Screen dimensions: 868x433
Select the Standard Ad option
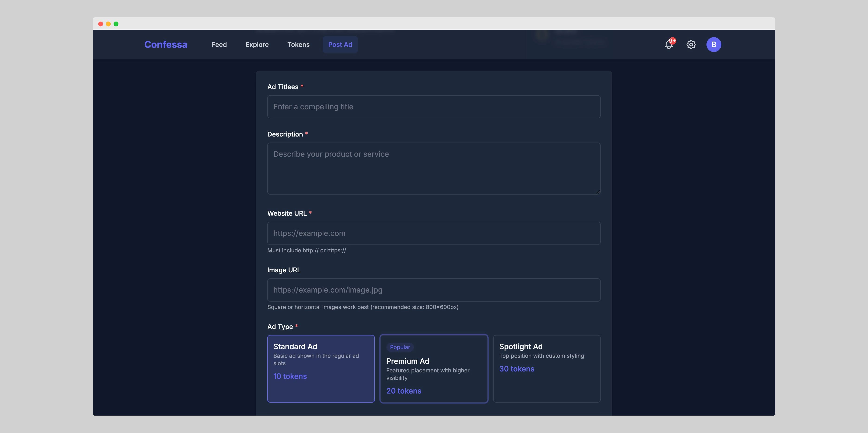321,368
